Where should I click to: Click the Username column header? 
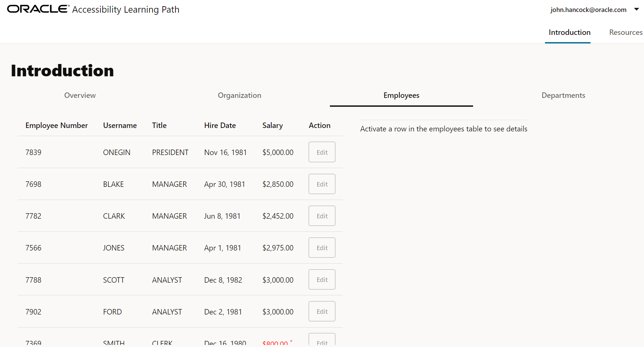click(x=120, y=126)
